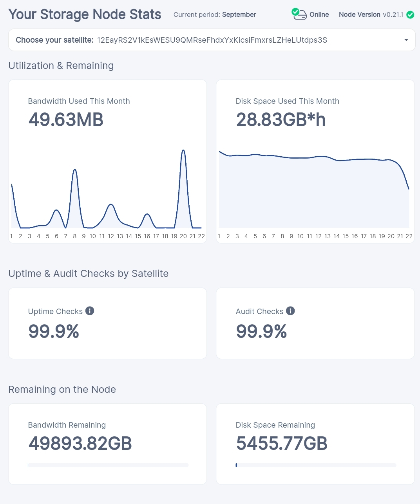Click the Uptime Checks info icon
The image size is (420, 504).
[90, 311]
